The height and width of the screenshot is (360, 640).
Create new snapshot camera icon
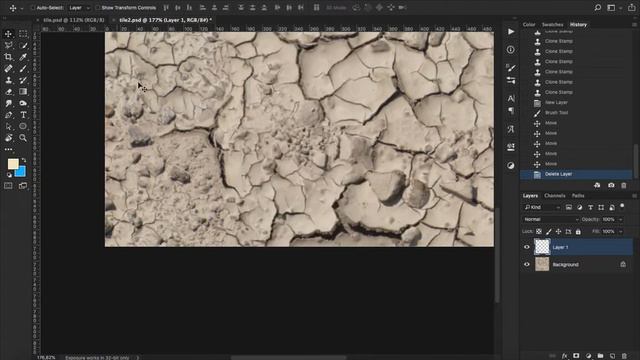(611, 185)
